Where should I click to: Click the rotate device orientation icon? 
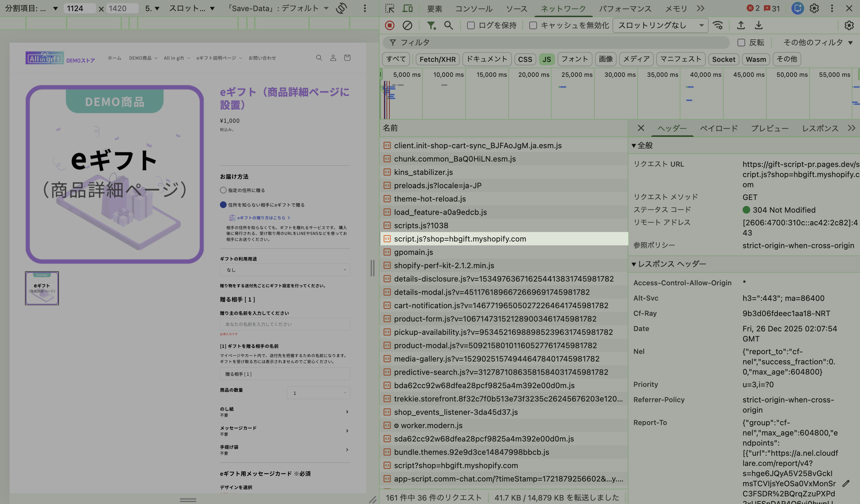(341, 8)
